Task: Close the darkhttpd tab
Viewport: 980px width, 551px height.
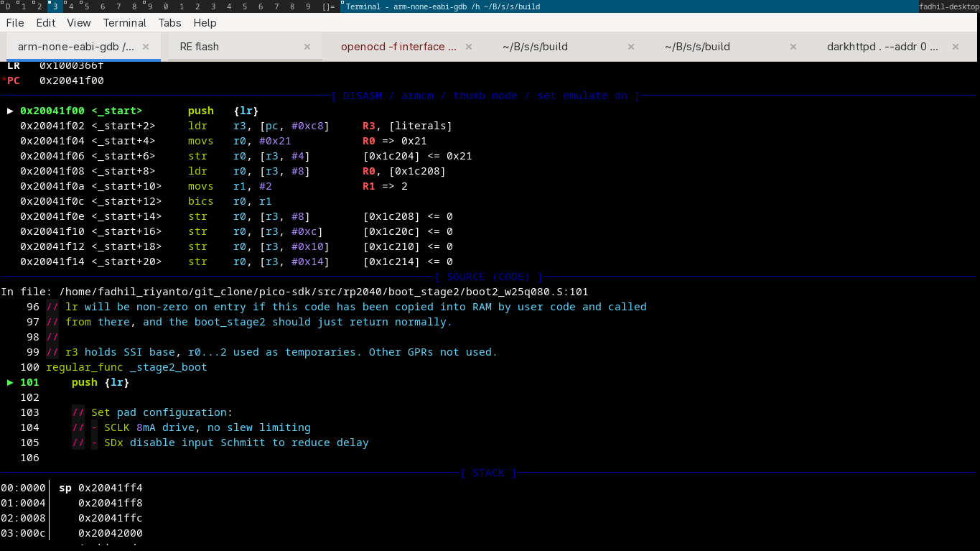Action: pyautogui.click(x=956, y=47)
